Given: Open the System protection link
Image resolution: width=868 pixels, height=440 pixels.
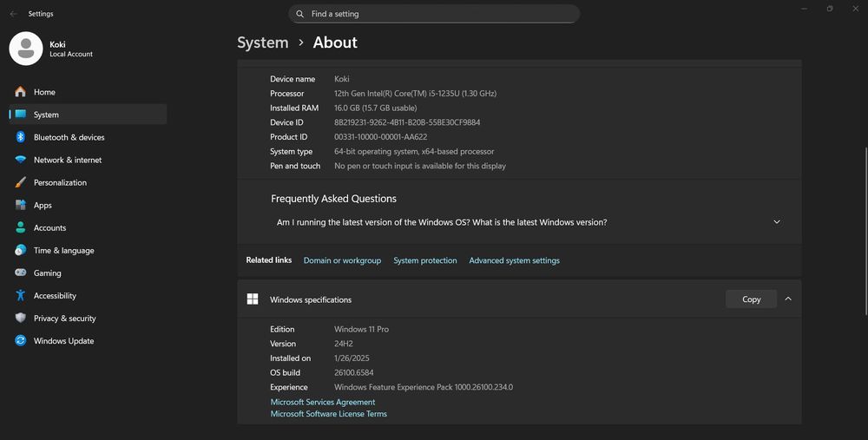Looking at the screenshot, I should point(424,260).
